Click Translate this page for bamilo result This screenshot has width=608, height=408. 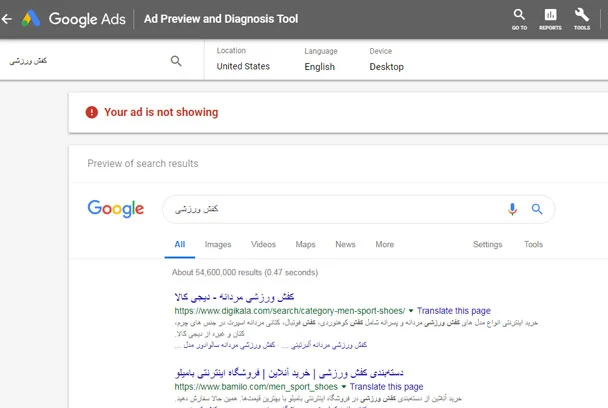pyautogui.click(x=386, y=387)
